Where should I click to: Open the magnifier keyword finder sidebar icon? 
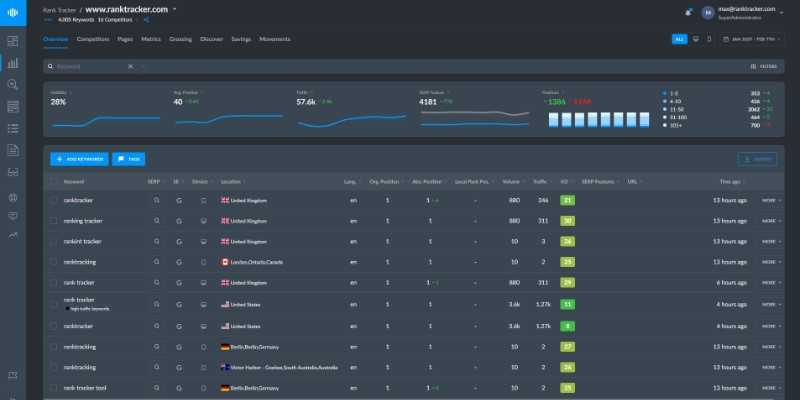(x=13, y=85)
